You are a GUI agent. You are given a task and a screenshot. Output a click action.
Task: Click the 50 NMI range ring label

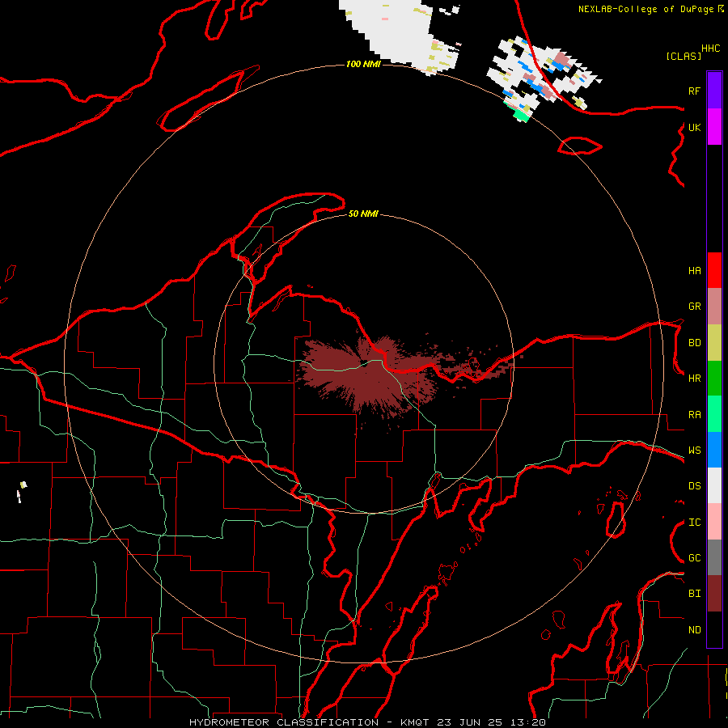point(363,214)
